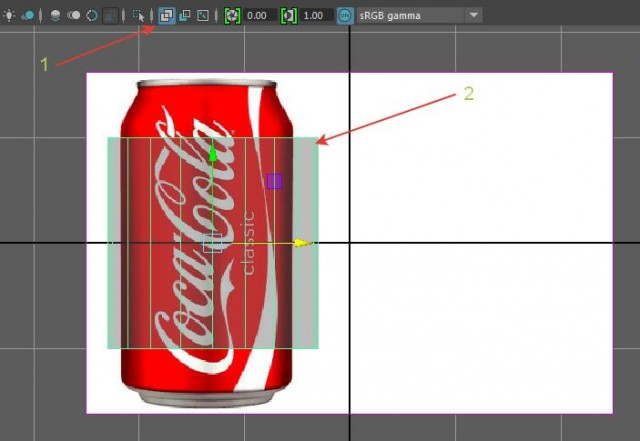Toggle screen space ambient occlusion
This screenshot has width=640, height=441.
pyautogui.click(x=56, y=16)
